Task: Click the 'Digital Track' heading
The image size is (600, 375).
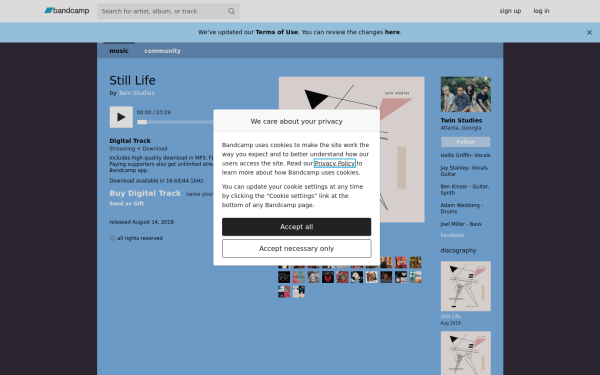Action: point(130,141)
